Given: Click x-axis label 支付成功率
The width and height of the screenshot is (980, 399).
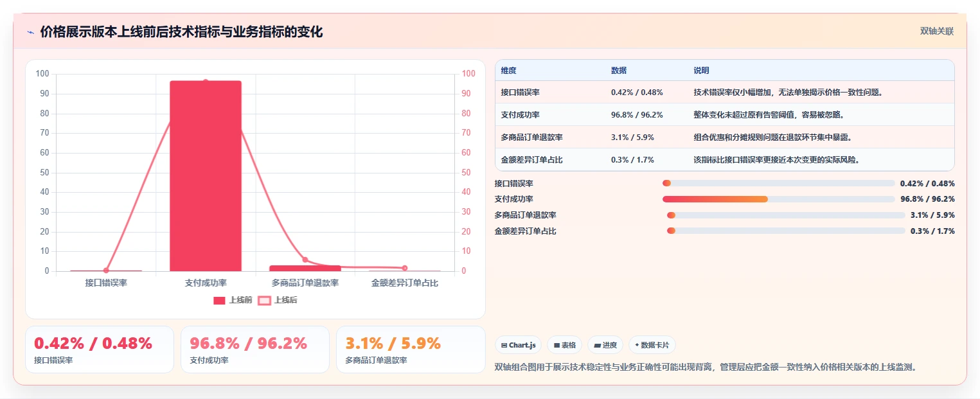Looking at the screenshot, I should (x=206, y=283).
